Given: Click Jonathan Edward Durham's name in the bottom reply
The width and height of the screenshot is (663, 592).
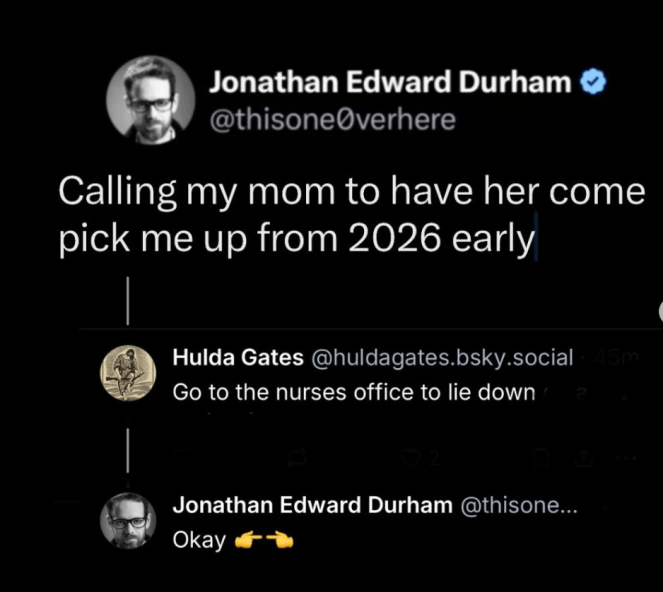Looking at the screenshot, I should tap(312, 505).
